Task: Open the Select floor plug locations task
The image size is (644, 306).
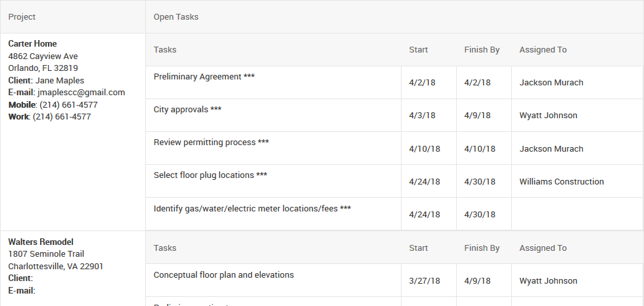Action: click(x=210, y=175)
